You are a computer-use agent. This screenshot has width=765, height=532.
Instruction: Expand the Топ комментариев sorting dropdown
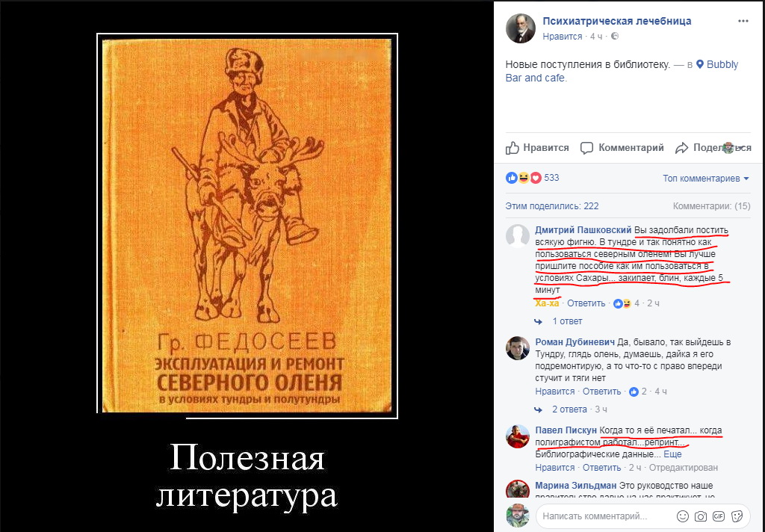pos(705,179)
